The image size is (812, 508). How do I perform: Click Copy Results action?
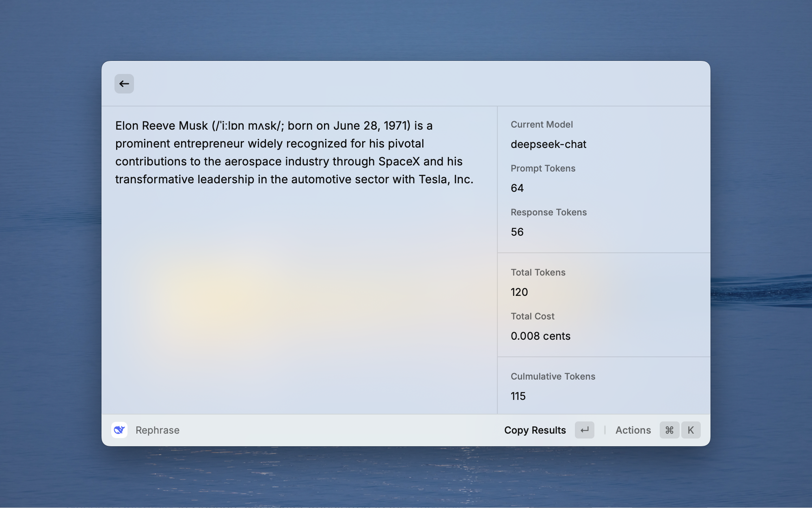point(535,430)
